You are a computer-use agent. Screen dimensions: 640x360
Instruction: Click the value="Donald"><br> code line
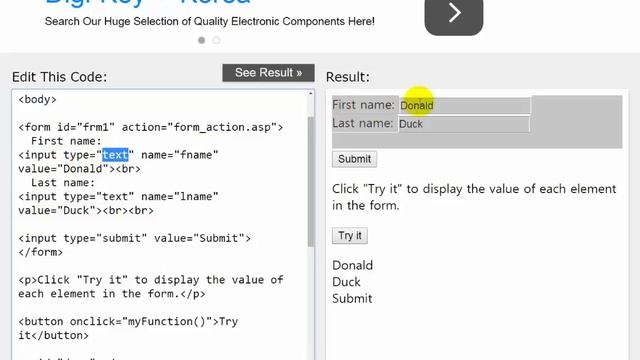click(79, 169)
